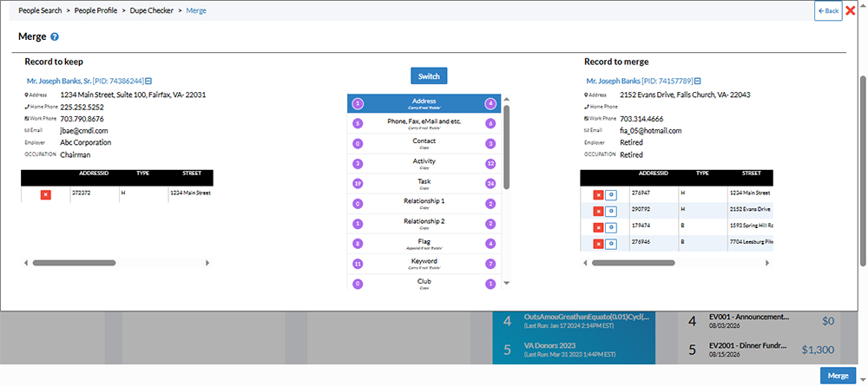The width and height of the screenshot is (868, 386).
Task: Open Dupe Checker breadcrumb link
Action: point(151,10)
